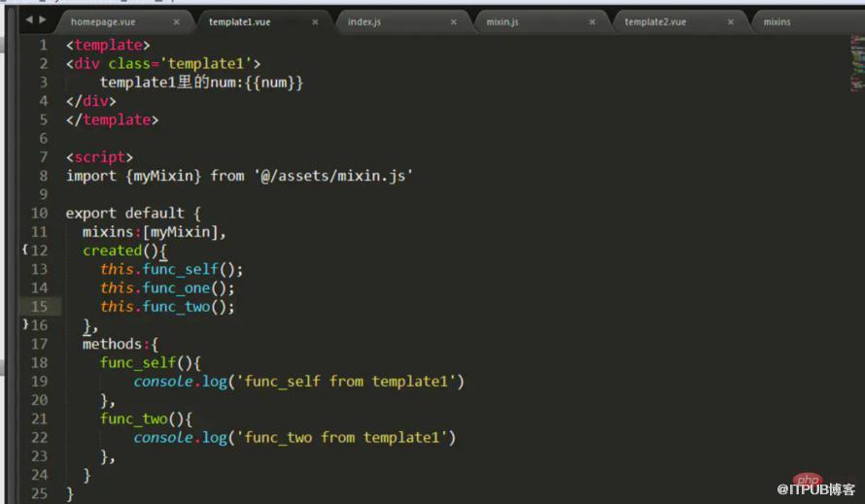Click the 'func_two from template1' string
This screenshot has height=504, width=865.
(342, 438)
